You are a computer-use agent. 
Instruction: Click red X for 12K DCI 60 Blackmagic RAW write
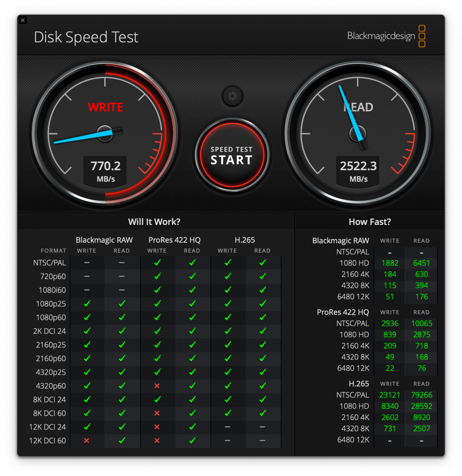(87, 441)
